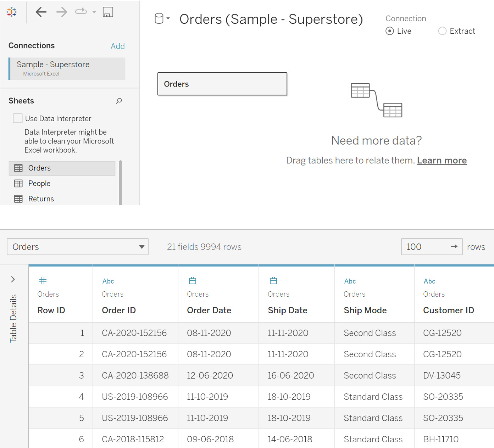Select the Live connection radio button

(x=390, y=31)
